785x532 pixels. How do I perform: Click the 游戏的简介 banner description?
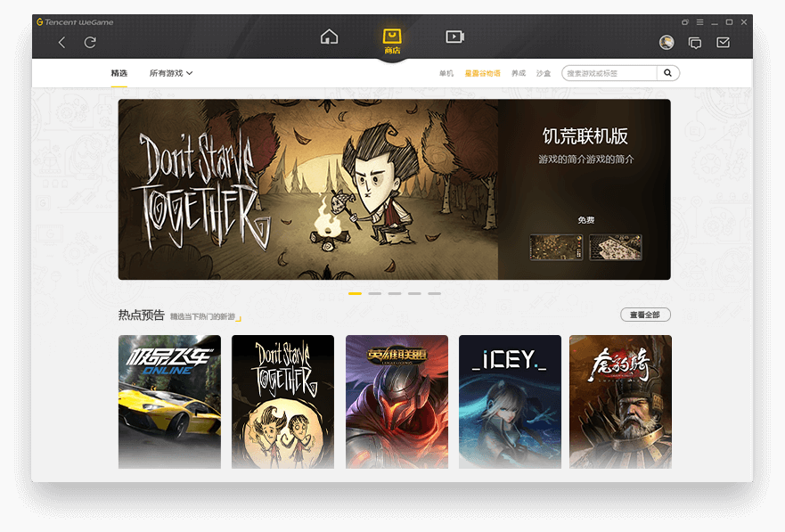586,160
